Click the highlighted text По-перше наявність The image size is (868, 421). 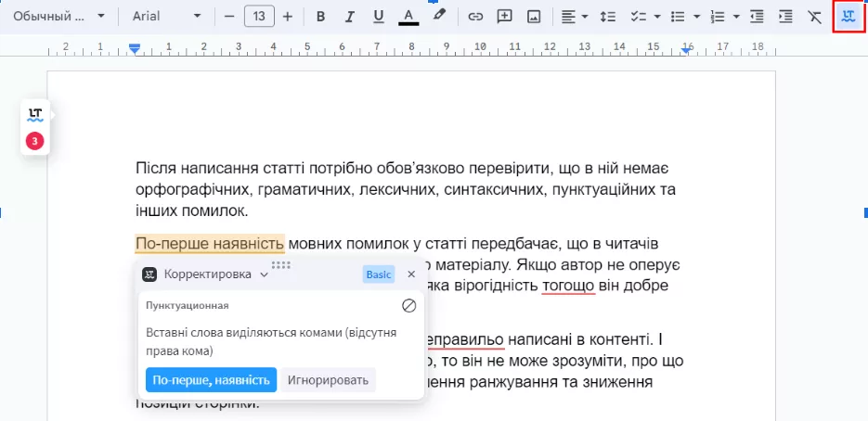(x=210, y=243)
